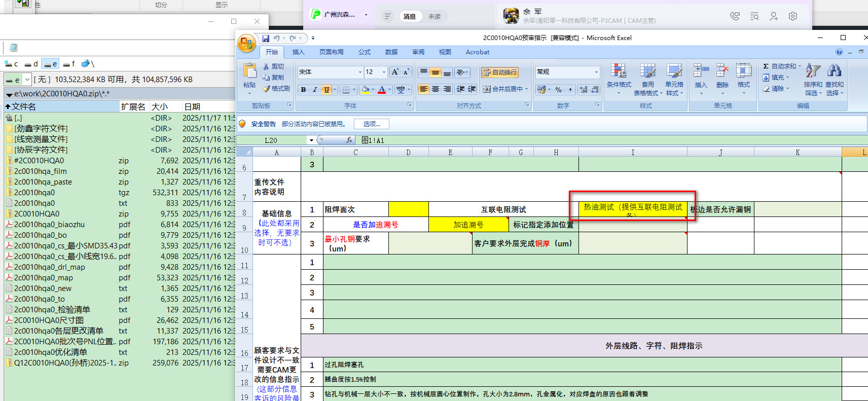The image size is (868, 401).
Task: Switch to the 数据 ribbon tab
Action: pos(391,52)
